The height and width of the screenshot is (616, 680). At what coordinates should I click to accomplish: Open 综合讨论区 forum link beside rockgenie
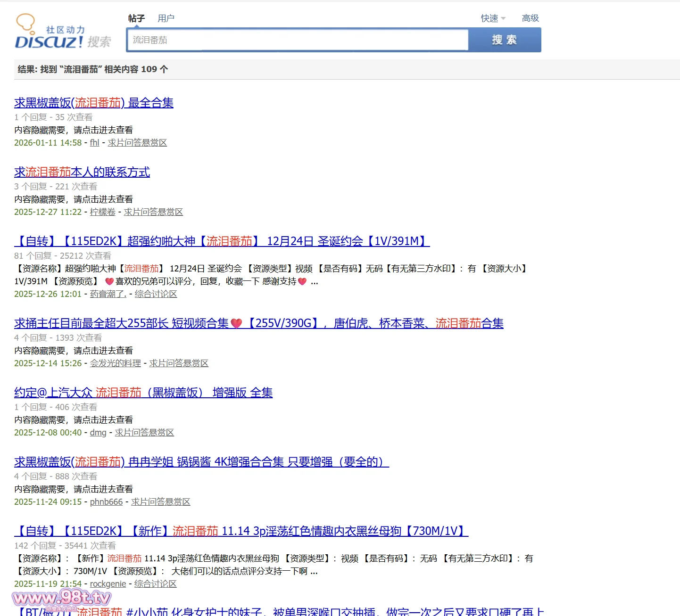tap(156, 584)
